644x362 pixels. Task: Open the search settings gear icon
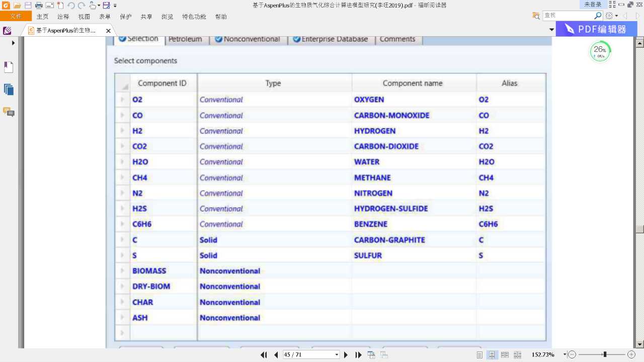(609, 16)
